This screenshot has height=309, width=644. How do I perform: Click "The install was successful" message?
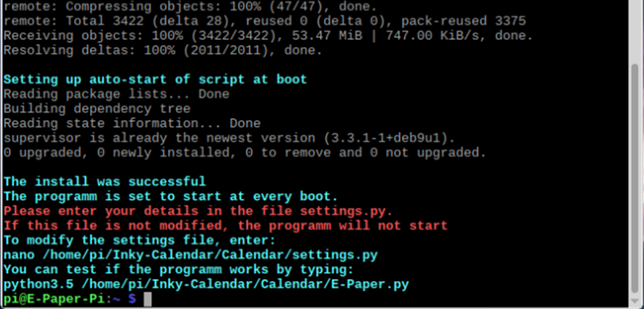coord(104,181)
